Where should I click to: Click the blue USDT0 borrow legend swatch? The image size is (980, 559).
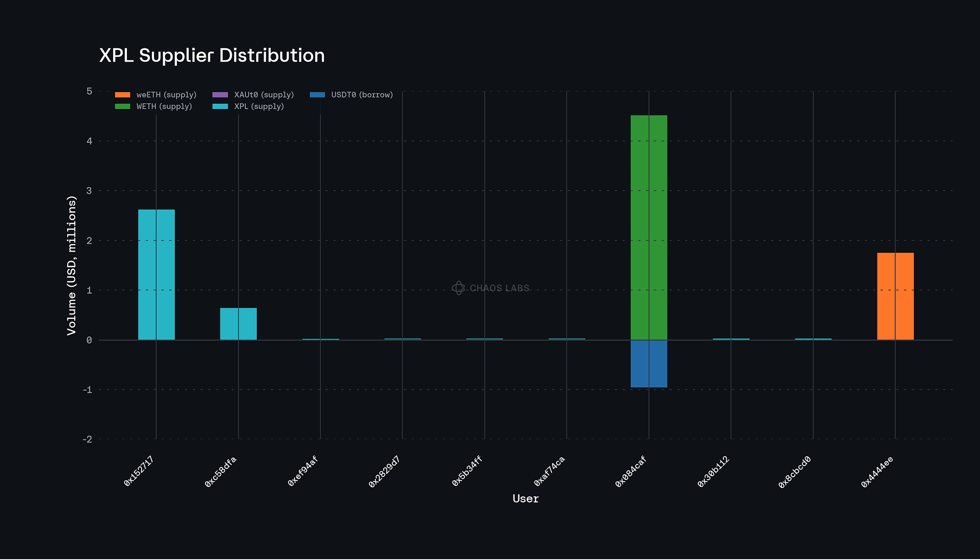click(318, 95)
